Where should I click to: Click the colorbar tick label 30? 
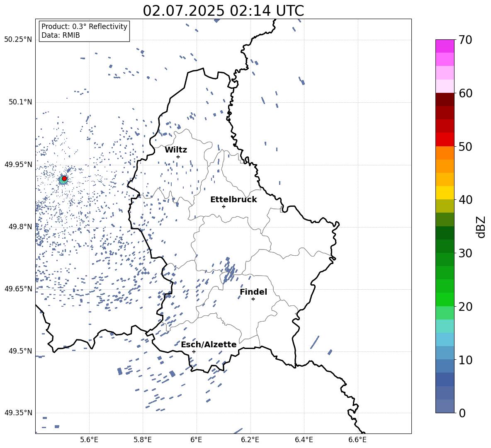point(465,253)
